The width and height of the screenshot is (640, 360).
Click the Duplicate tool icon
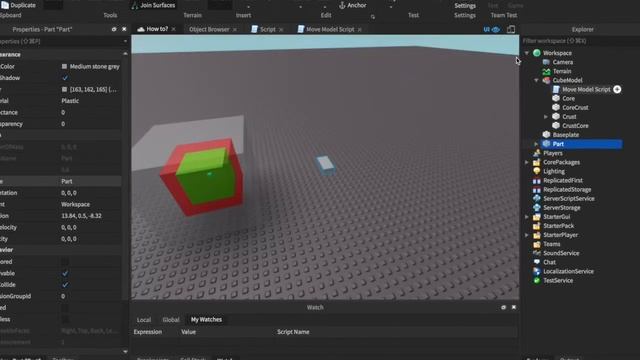click(4, 4)
